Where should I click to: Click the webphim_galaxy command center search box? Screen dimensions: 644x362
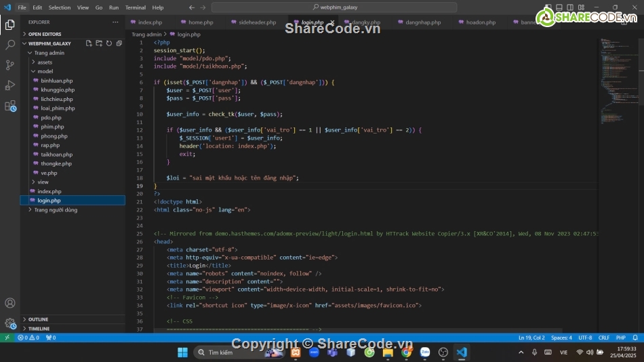click(x=334, y=7)
